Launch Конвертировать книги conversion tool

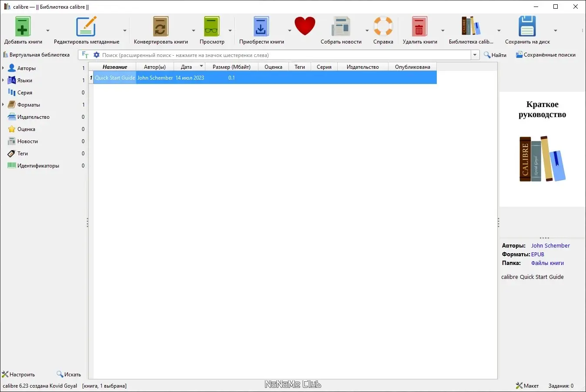(161, 27)
